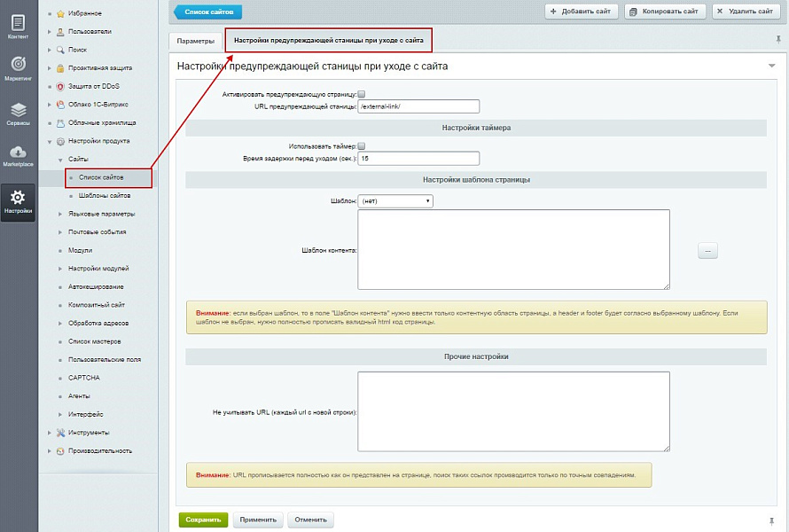Click the Проактивная защита lock icon

point(60,68)
